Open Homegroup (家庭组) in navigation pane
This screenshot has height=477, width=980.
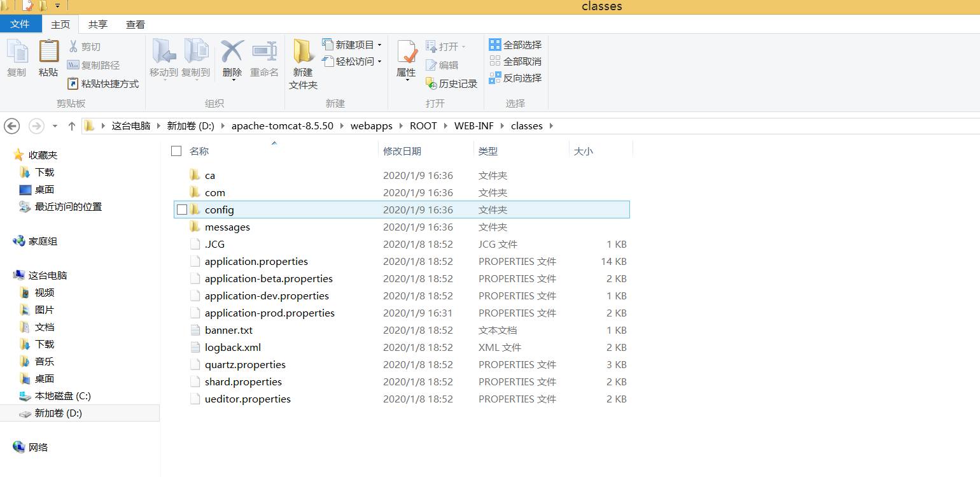coord(43,241)
